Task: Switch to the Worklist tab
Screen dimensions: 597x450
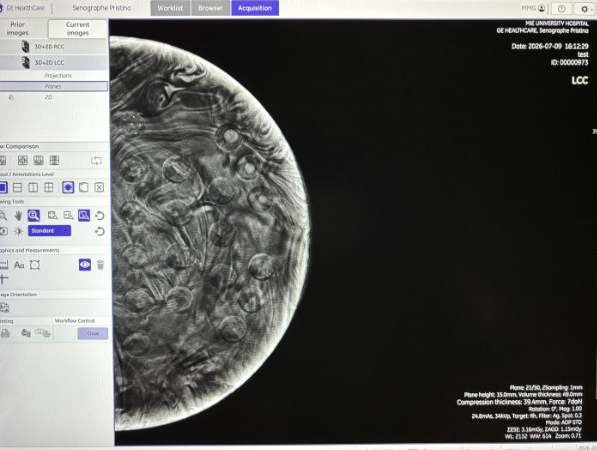Action: point(170,8)
